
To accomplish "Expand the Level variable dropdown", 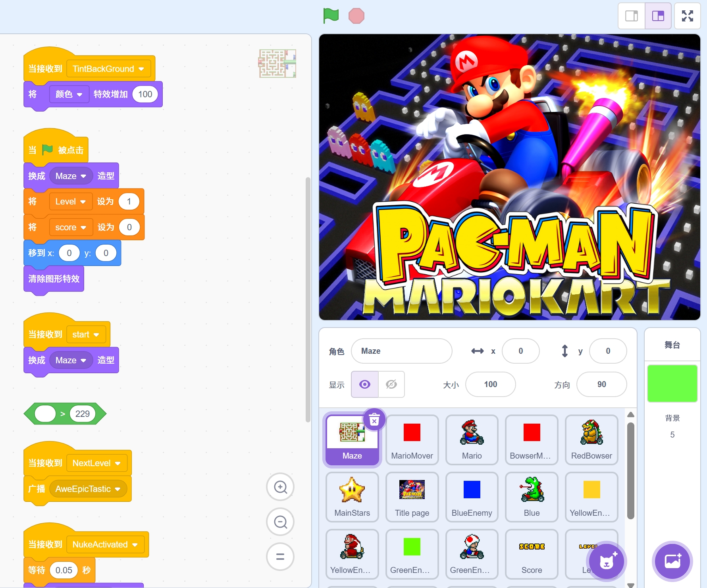I will point(83,202).
